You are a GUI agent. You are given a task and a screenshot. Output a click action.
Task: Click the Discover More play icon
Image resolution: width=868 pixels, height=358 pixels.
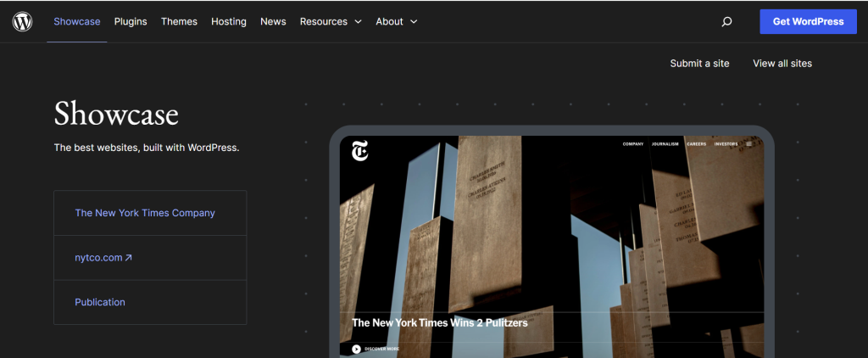(357, 349)
